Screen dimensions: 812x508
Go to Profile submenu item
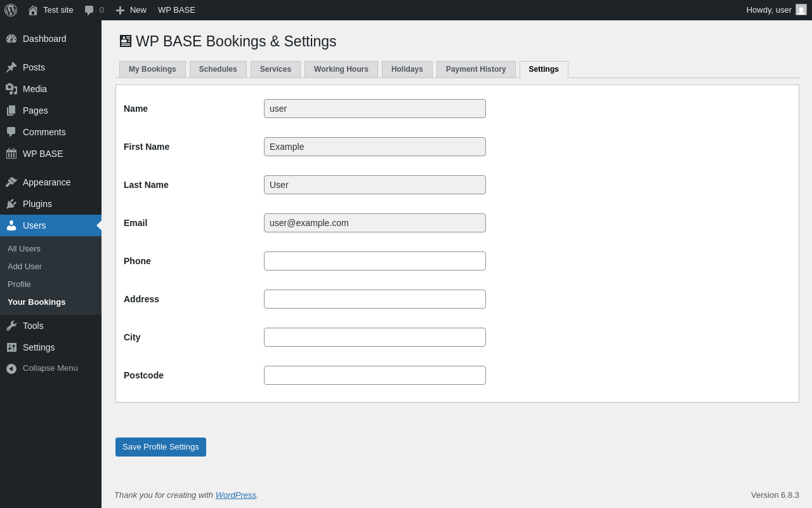click(x=19, y=284)
